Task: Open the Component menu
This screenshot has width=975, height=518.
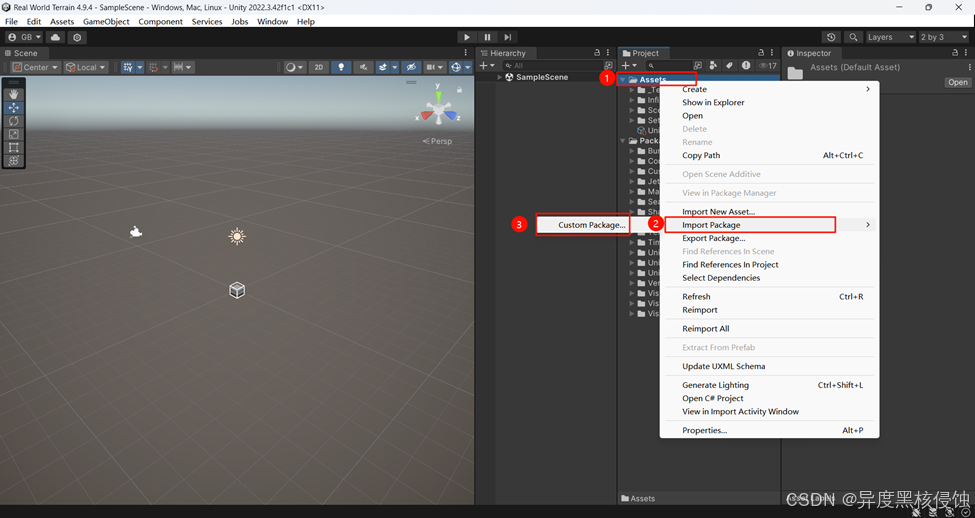Action: (x=160, y=21)
